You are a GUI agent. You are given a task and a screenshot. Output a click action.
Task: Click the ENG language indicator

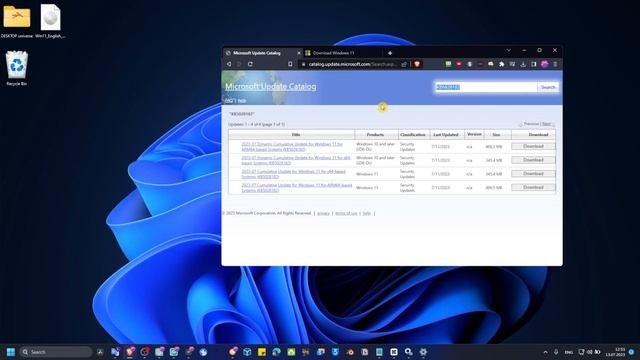pos(569,352)
